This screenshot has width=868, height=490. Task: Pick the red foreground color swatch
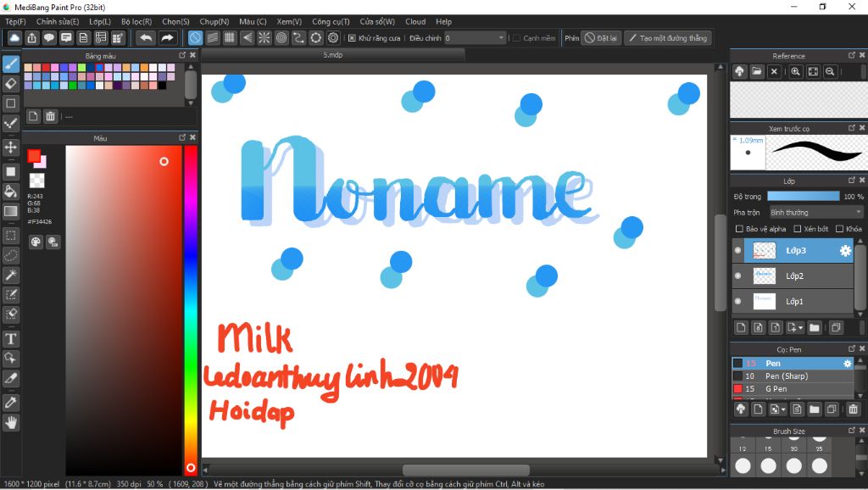coord(34,156)
